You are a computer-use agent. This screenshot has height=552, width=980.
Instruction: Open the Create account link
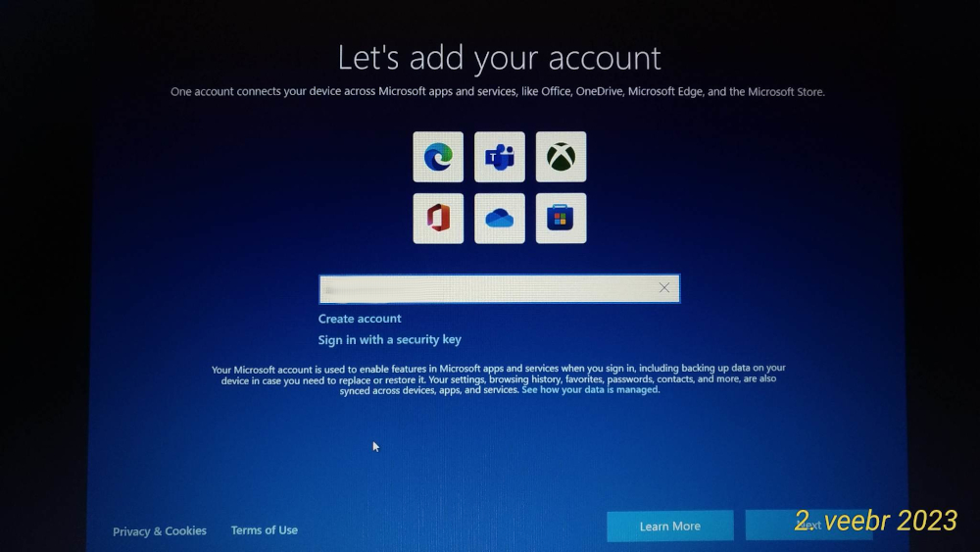(360, 319)
